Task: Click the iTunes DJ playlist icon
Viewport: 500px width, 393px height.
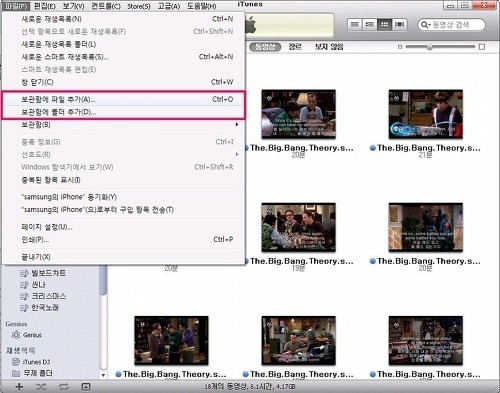Action: 16,362
